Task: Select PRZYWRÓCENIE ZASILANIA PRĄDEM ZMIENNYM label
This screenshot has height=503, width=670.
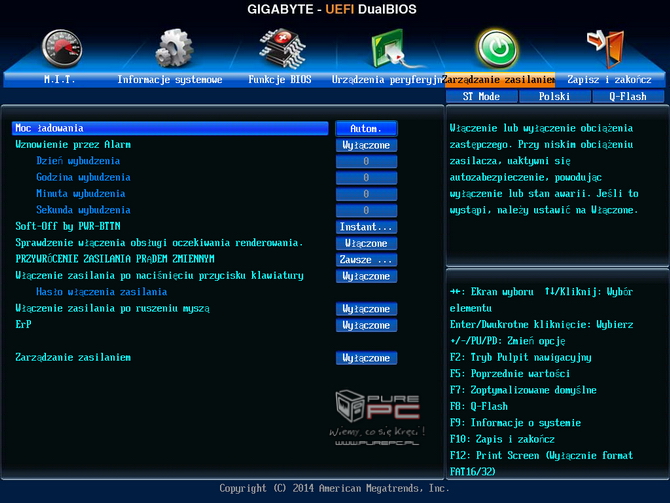Action: point(115,259)
